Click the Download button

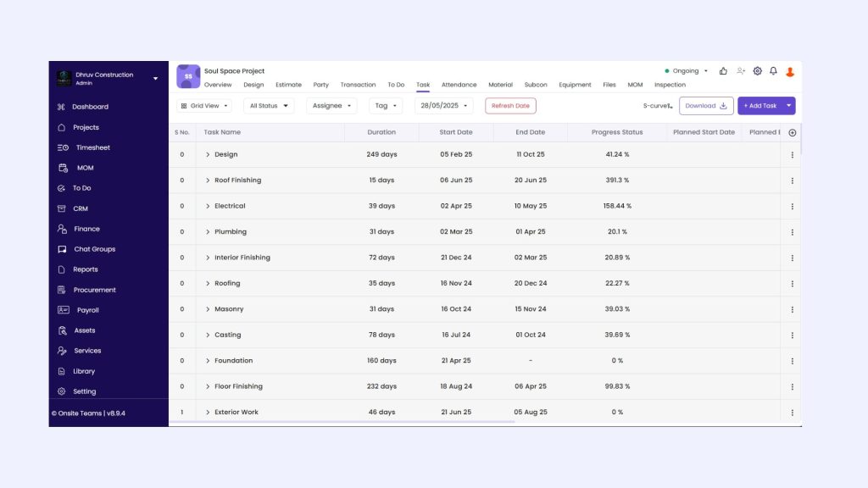pos(705,106)
